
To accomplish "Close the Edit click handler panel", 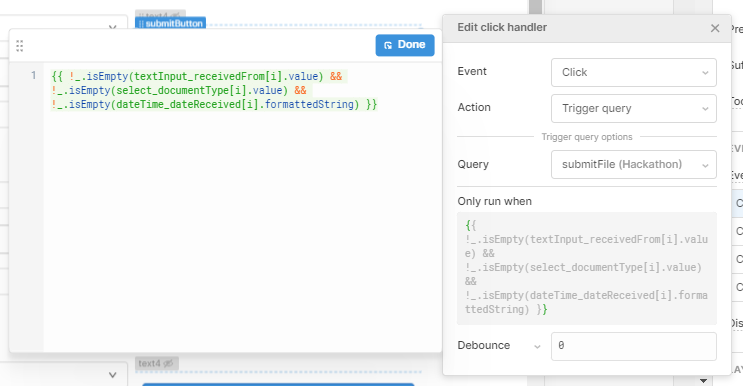I will click(715, 28).
